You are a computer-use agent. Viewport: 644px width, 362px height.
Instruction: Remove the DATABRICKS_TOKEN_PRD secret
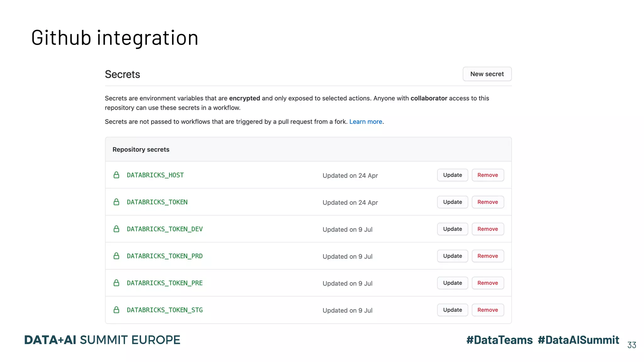click(x=488, y=256)
